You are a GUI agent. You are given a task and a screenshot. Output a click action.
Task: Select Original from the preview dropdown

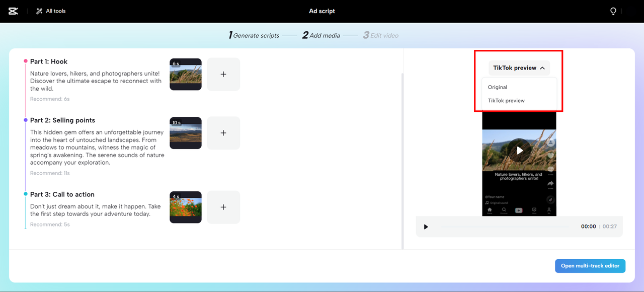(497, 87)
